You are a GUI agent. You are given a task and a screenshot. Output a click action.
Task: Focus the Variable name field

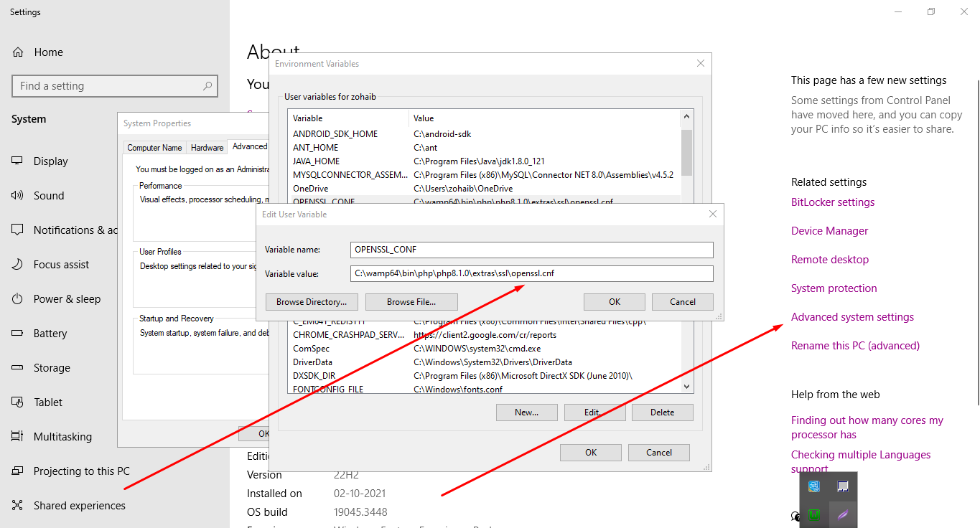[x=532, y=250]
